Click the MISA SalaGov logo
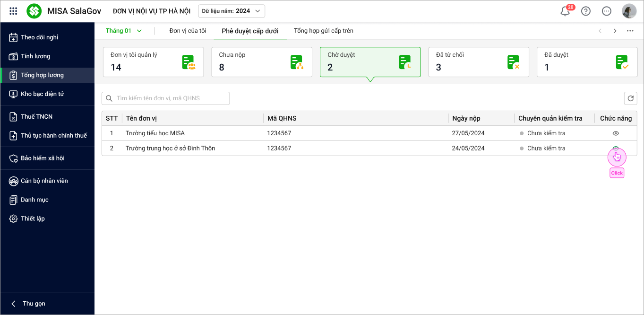 (x=34, y=11)
